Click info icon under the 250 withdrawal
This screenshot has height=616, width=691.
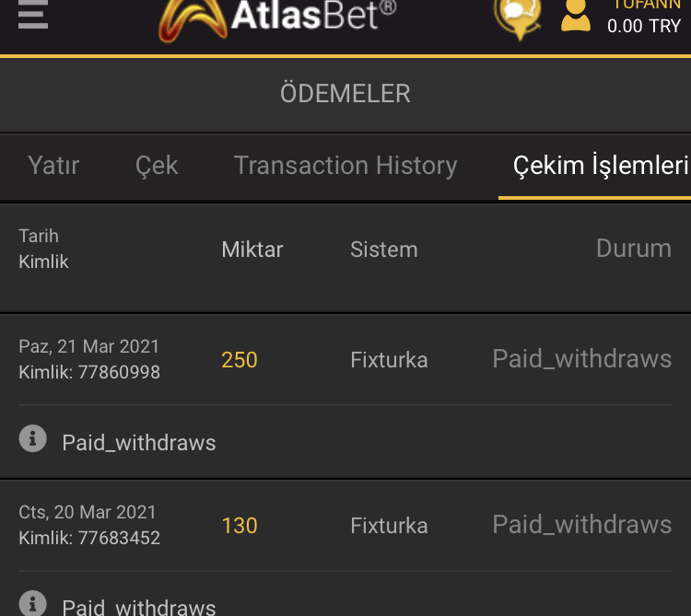coord(32,439)
